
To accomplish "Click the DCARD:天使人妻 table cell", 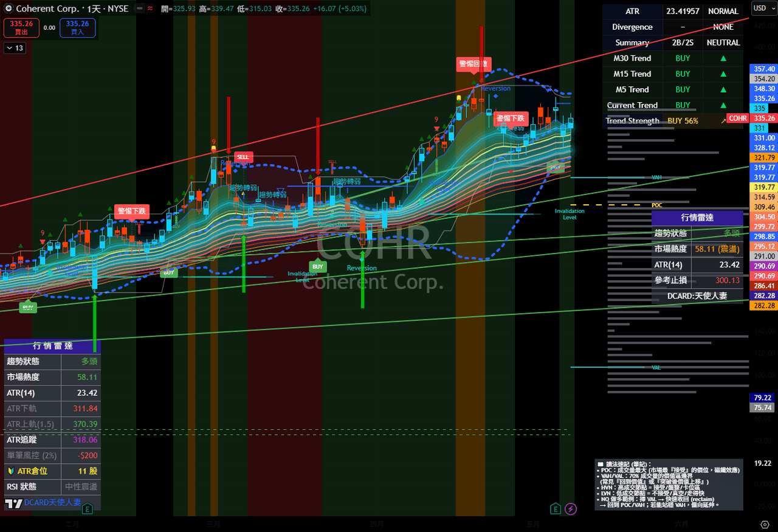I will click(697, 295).
